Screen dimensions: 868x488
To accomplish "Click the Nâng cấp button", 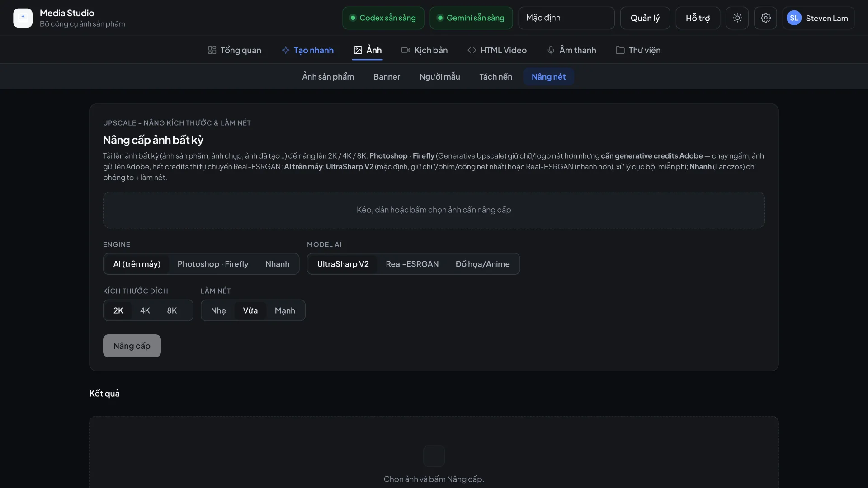I will coord(132,346).
